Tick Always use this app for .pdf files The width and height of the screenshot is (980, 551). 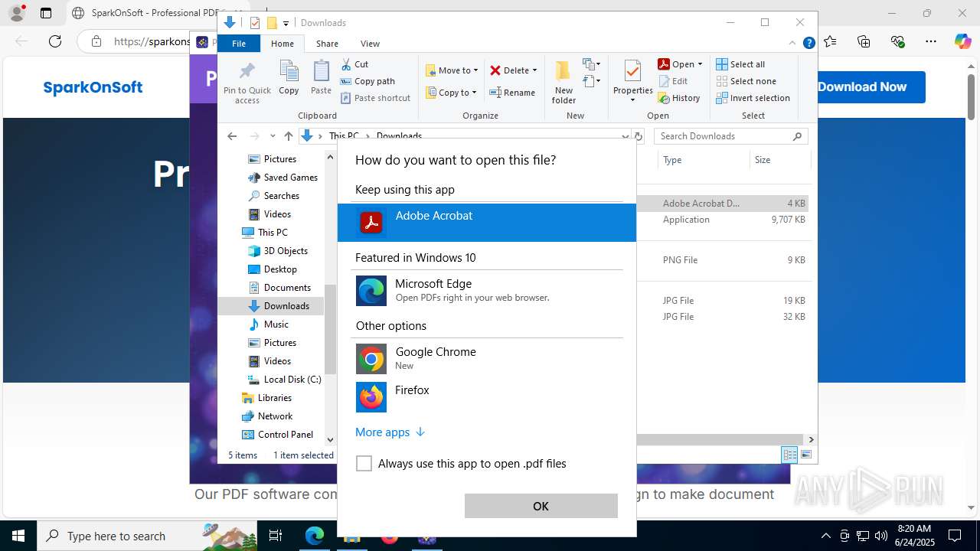click(364, 464)
